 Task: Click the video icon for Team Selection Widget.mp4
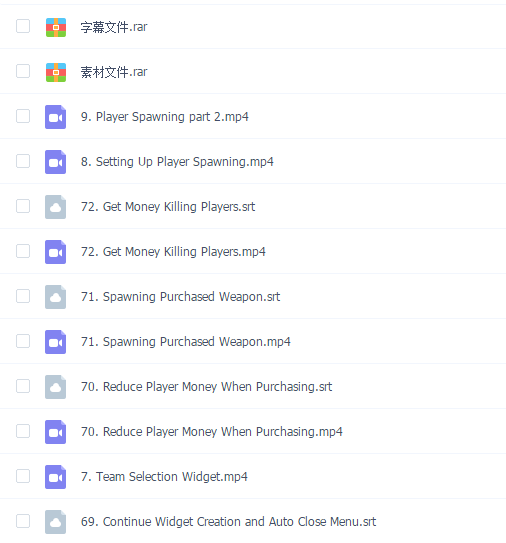click(x=55, y=477)
